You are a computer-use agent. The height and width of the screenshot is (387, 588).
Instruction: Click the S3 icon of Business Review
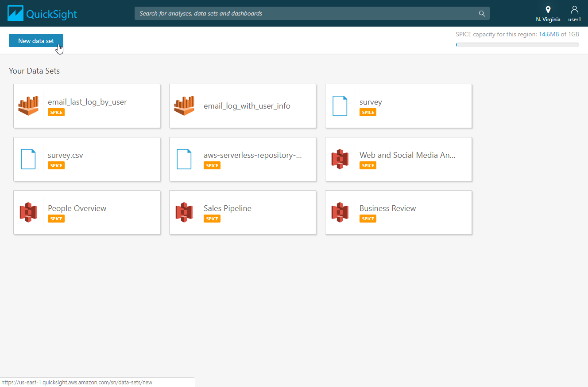click(340, 212)
